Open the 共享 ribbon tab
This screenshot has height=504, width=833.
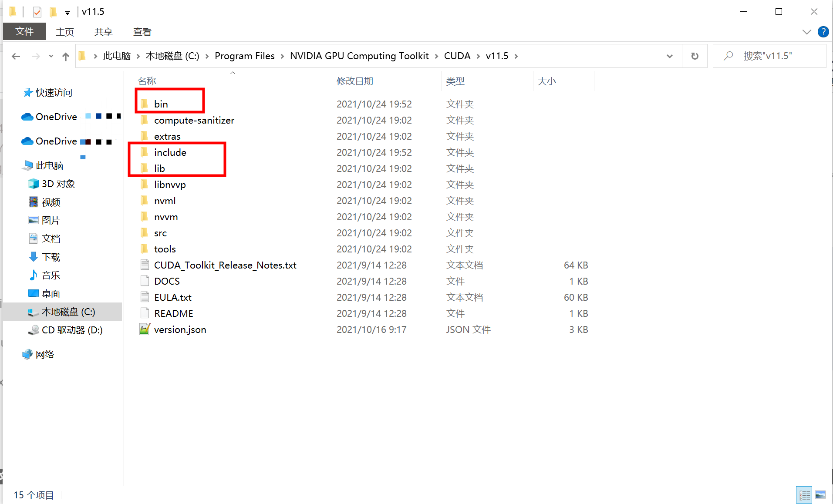click(103, 32)
